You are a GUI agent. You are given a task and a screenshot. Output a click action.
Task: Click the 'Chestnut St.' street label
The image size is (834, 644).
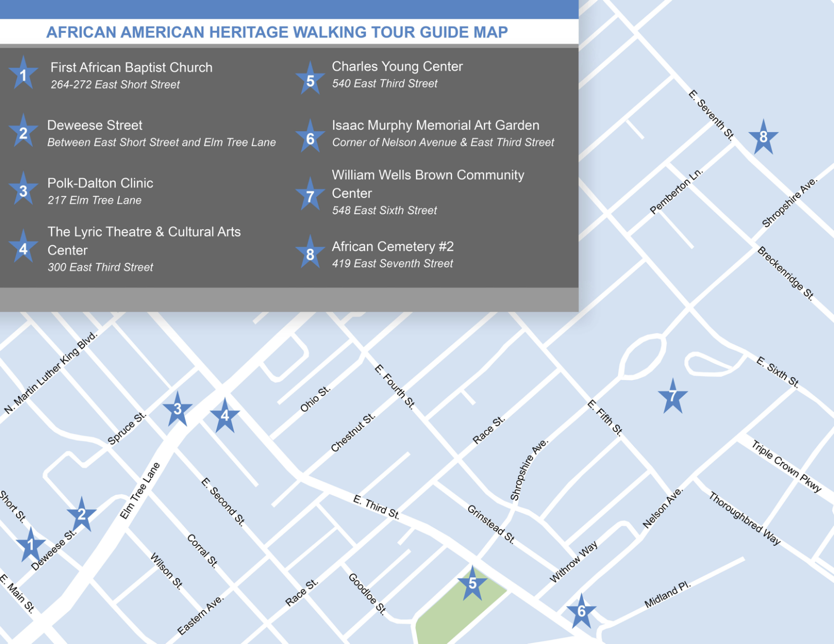[x=353, y=433]
